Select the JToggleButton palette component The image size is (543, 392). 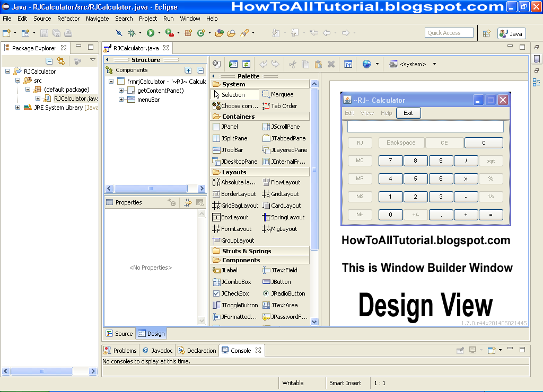235,305
